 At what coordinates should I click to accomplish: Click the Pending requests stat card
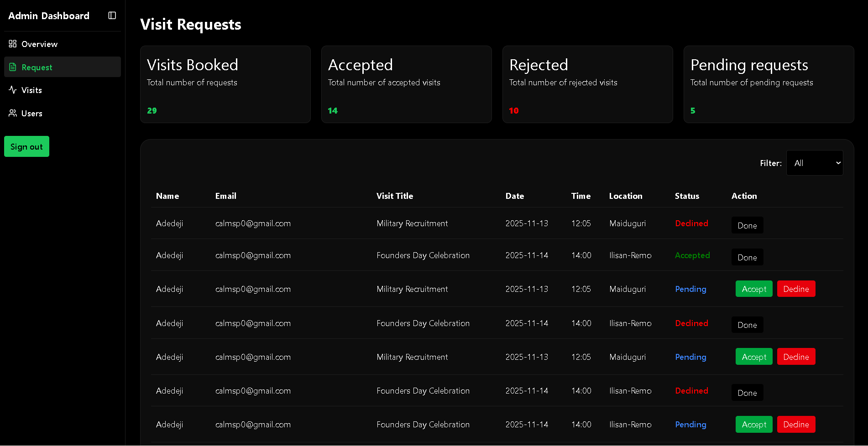coord(769,84)
